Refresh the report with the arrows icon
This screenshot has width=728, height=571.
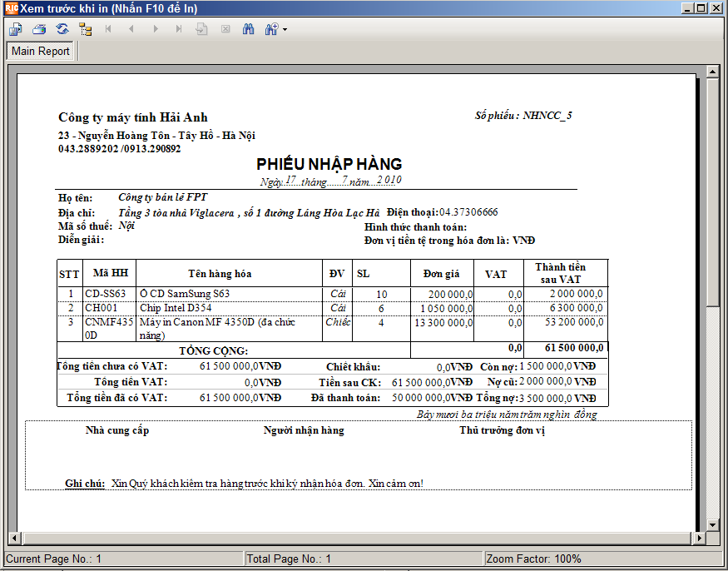pyautogui.click(x=62, y=29)
